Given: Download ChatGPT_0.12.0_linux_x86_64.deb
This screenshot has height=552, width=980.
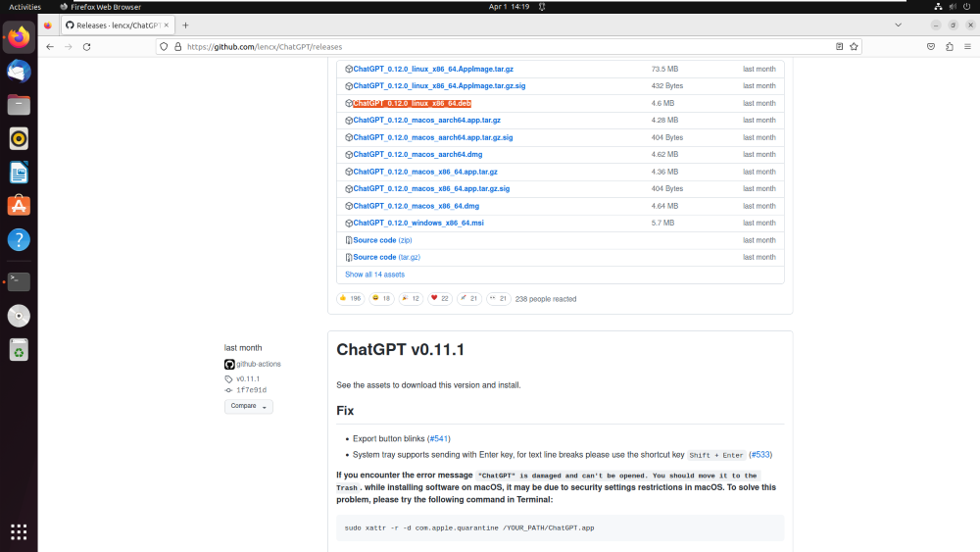Looking at the screenshot, I should [x=412, y=104].
